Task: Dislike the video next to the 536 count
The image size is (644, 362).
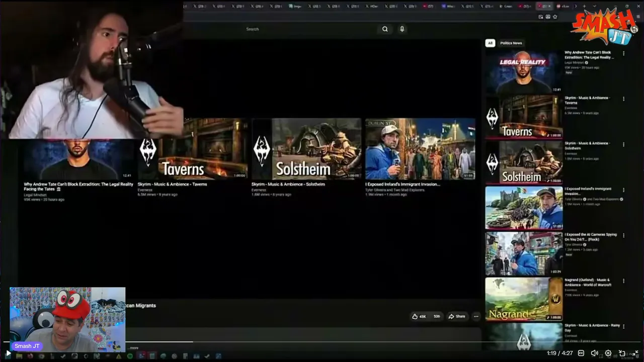Action: (x=436, y=316)
